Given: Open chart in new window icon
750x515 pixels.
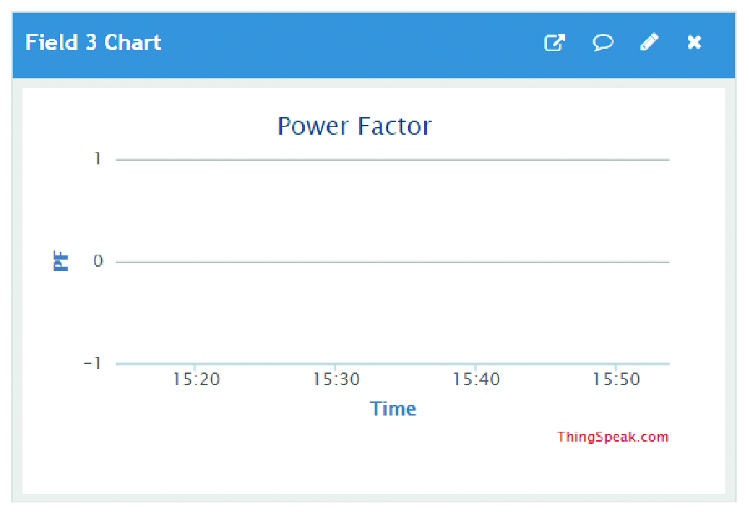Looking at the screenshot, I should [x=554, y=43].
